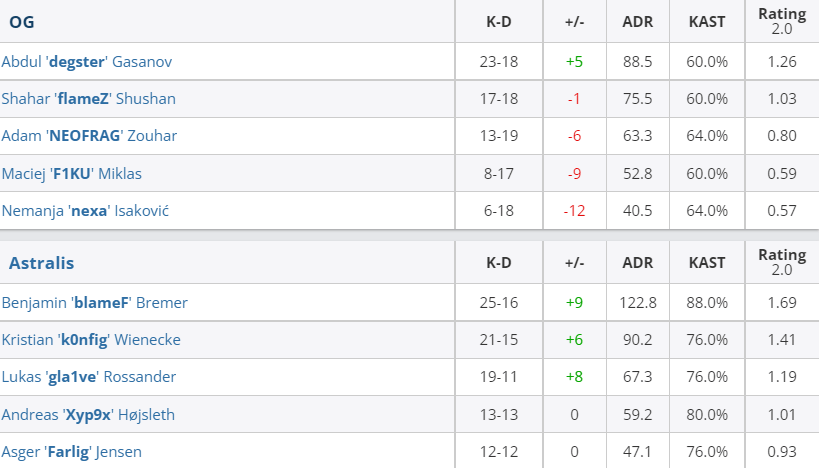Click the OG team header name
819x468 pixels.
pyautogui.click(x=22, y=22)
